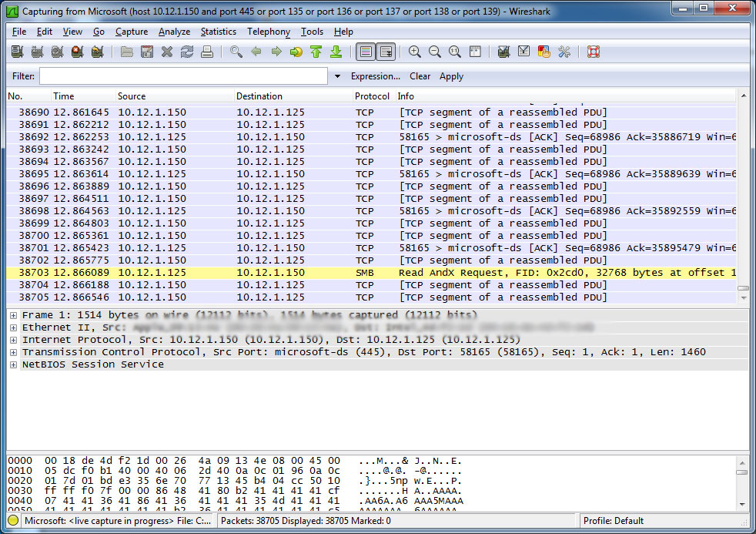Image resolution: width=756 pixels, height=534 pixels.
Task: Go to a specific packet number
Action: click(296, 52)
